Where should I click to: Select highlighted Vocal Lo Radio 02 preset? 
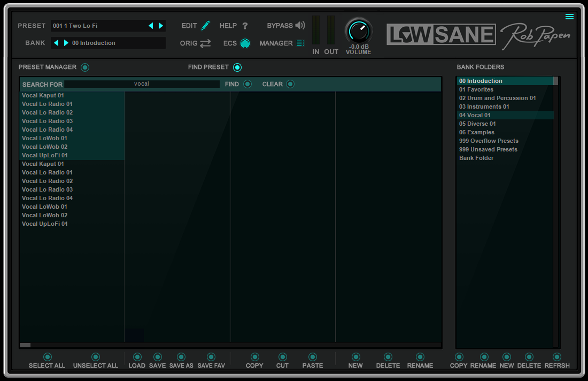tap(72, 112)
